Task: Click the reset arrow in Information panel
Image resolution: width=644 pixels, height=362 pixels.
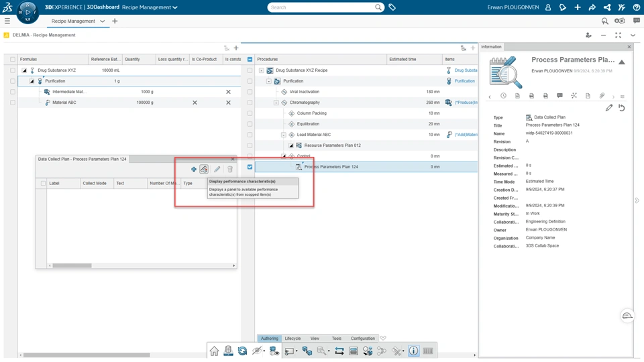Action: pos(622,107)
